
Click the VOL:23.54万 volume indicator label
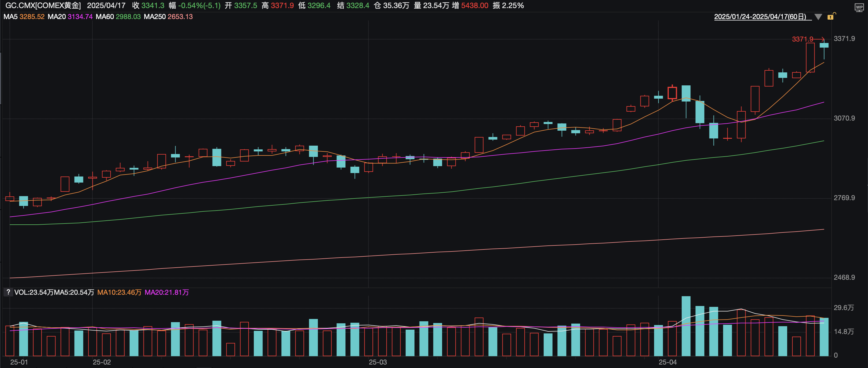point(34,292)
